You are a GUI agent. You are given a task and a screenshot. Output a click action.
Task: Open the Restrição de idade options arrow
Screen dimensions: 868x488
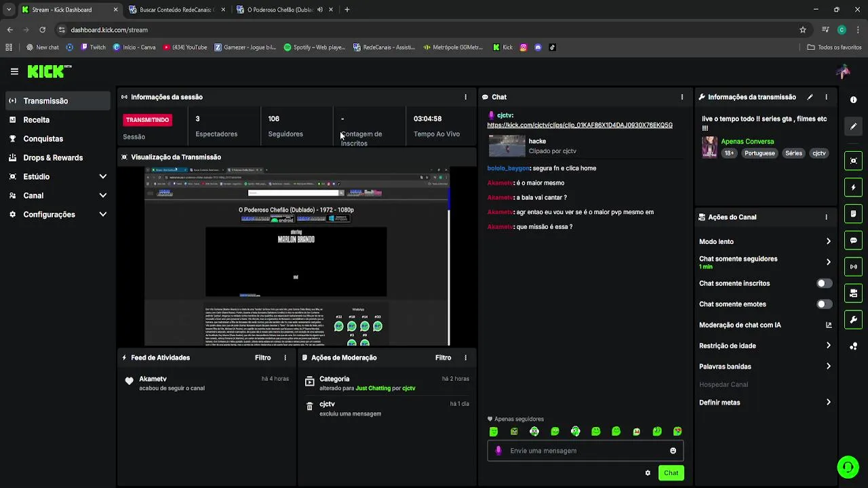[828, 346]
